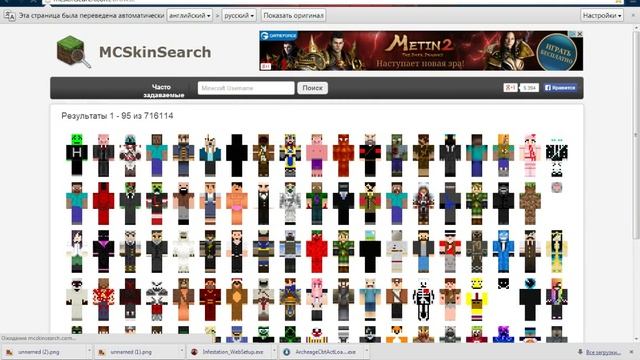Open the yellow-headed skin with pink pants
Image resolution: width=640 pixels, height=360 pixels.
[x=477, y=300]
